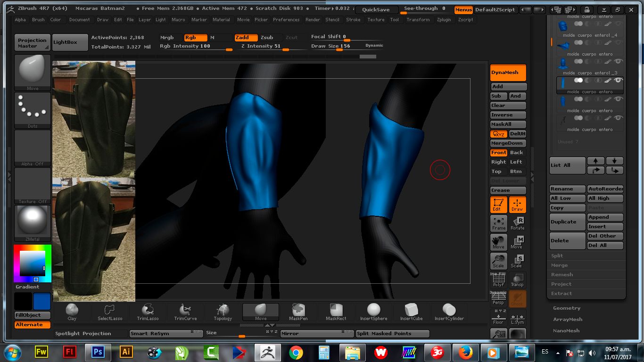Hide the molde cuerpo entero1_3 subtool eye
Screen dimensions: 644x362
click(x=618, y=61)
